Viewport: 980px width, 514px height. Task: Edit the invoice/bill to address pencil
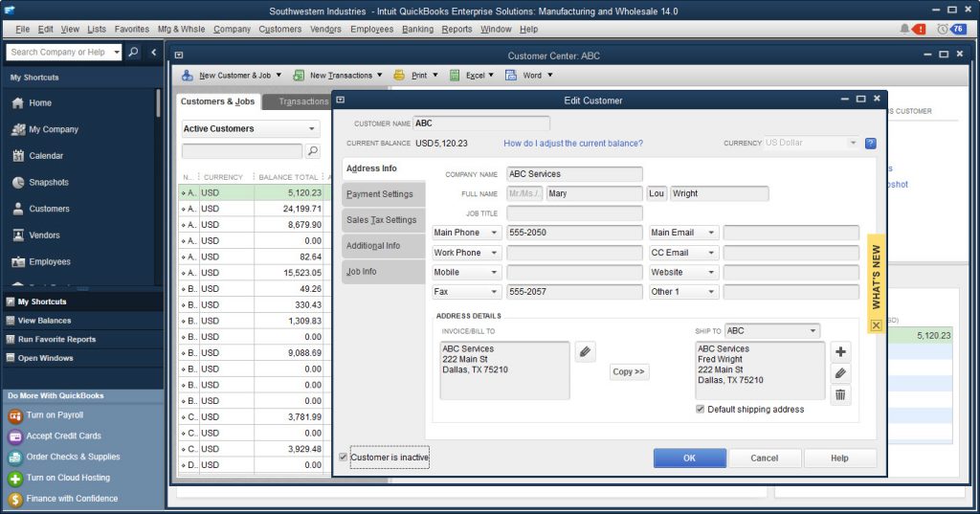[x=585, y=351]
